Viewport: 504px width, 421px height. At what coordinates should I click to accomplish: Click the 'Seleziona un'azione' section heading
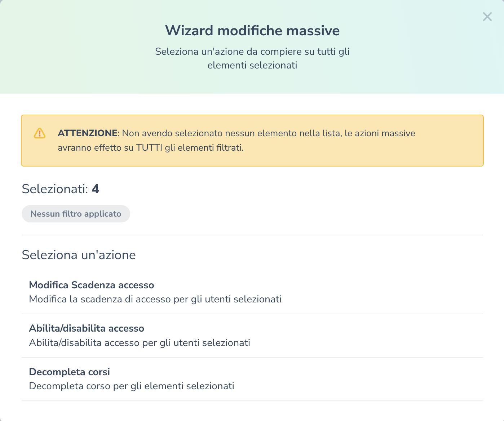pos(79,255)
